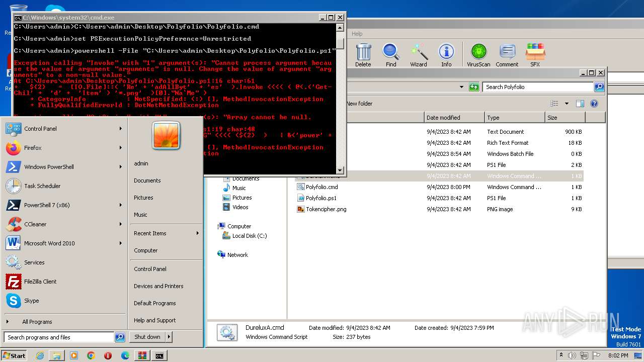Launch PowerShell 7 (x86) from Start menu

pos(64,205)
